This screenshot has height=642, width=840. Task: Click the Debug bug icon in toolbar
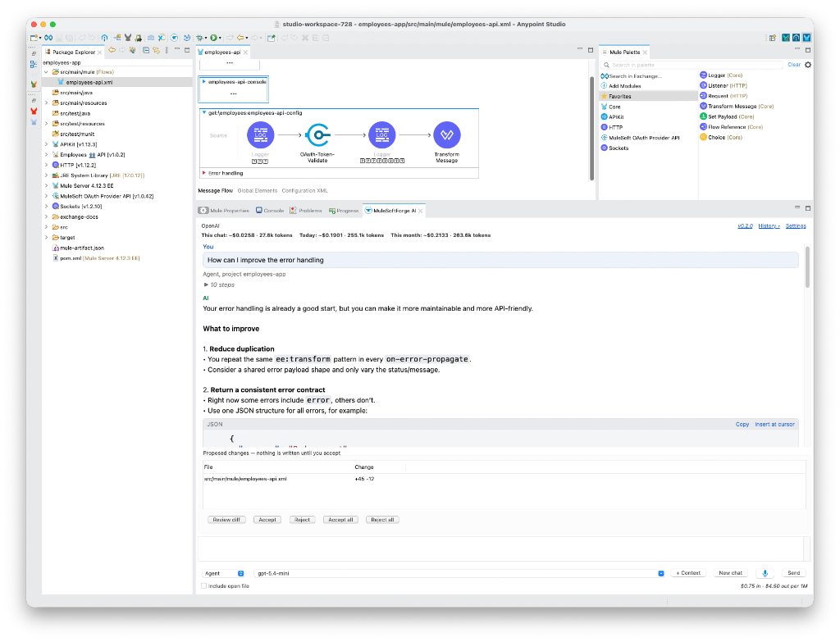tap(199, 38)
